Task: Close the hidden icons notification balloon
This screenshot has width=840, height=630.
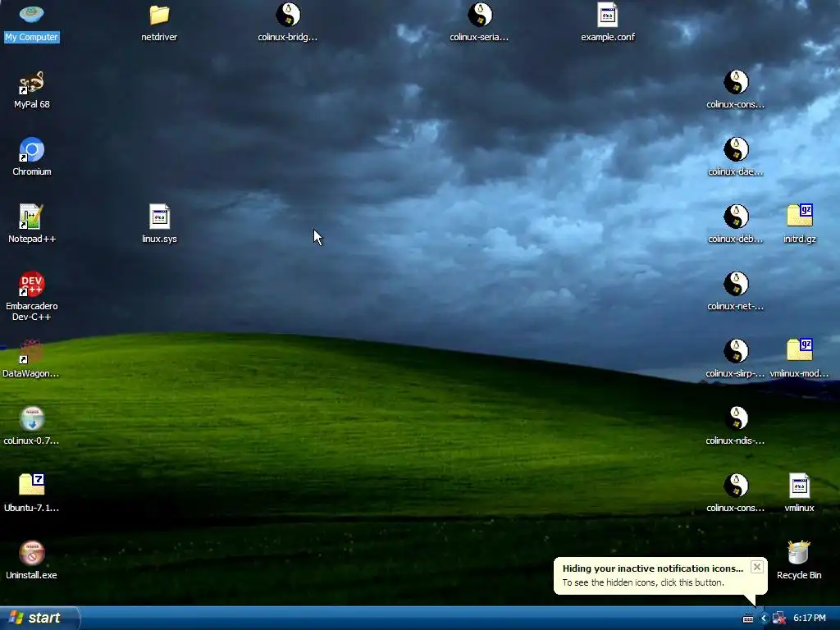Action: (x=756, y=567)
